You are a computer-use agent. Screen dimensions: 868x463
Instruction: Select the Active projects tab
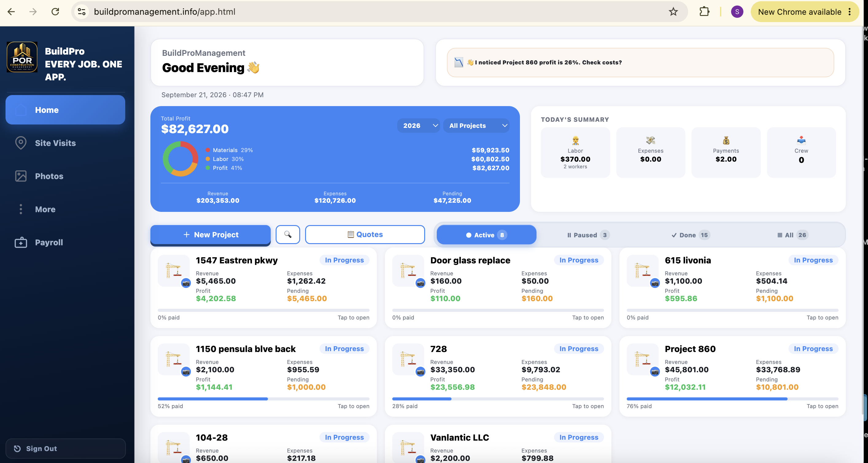point(486,235)
